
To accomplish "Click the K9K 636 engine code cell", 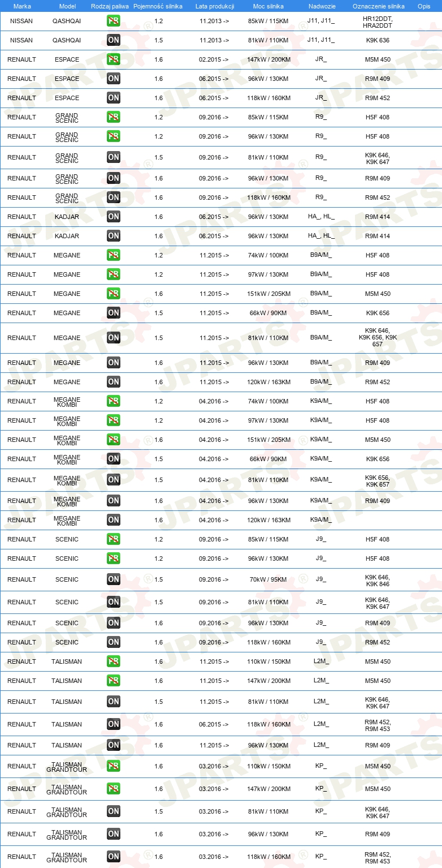I will (x=378, y=40).
